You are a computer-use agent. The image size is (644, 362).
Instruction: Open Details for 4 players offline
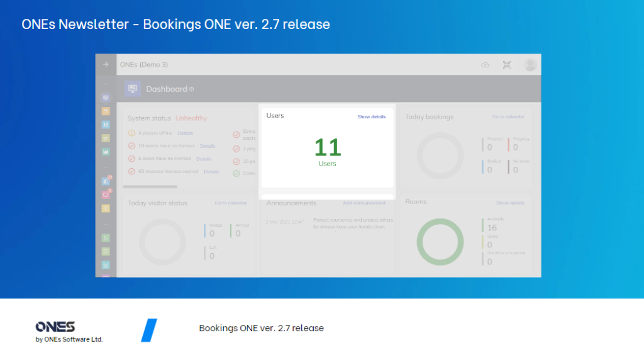pyautogui.click(x=186, y=133)
